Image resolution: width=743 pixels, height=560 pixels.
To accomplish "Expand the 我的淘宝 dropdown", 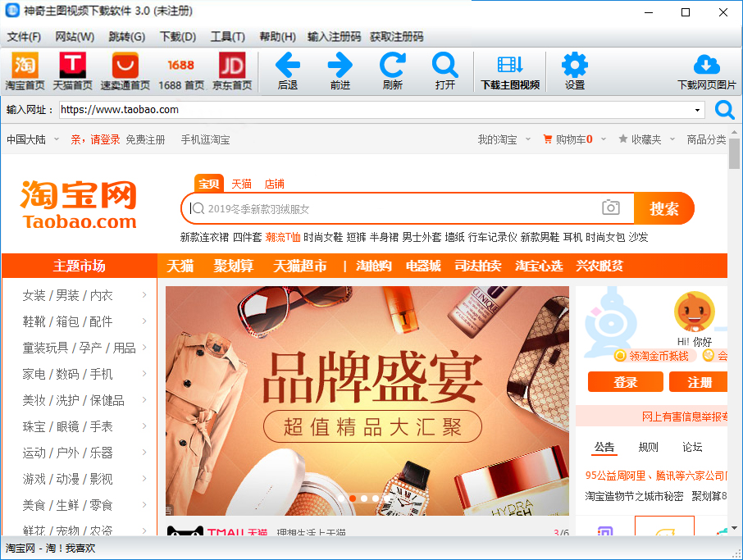I will pos(528,139).
